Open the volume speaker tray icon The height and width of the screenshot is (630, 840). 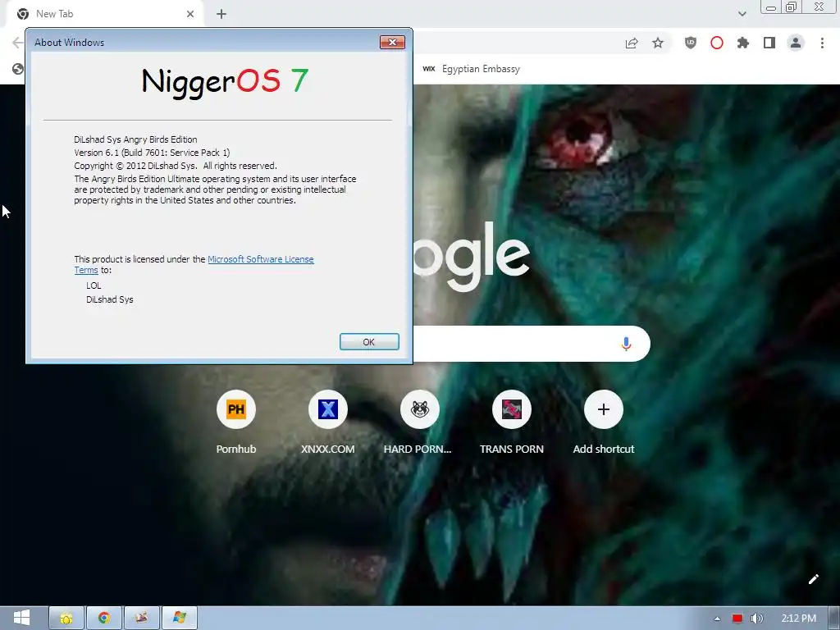point(756,619)
